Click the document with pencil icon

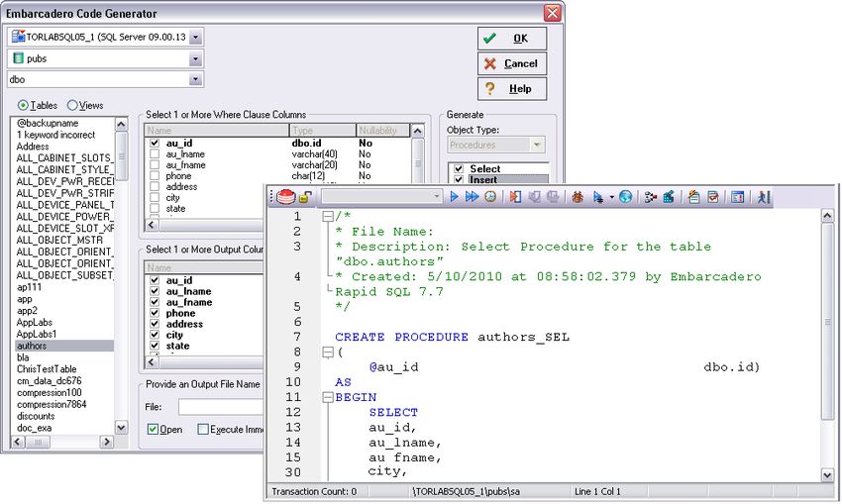click(693, 197)
